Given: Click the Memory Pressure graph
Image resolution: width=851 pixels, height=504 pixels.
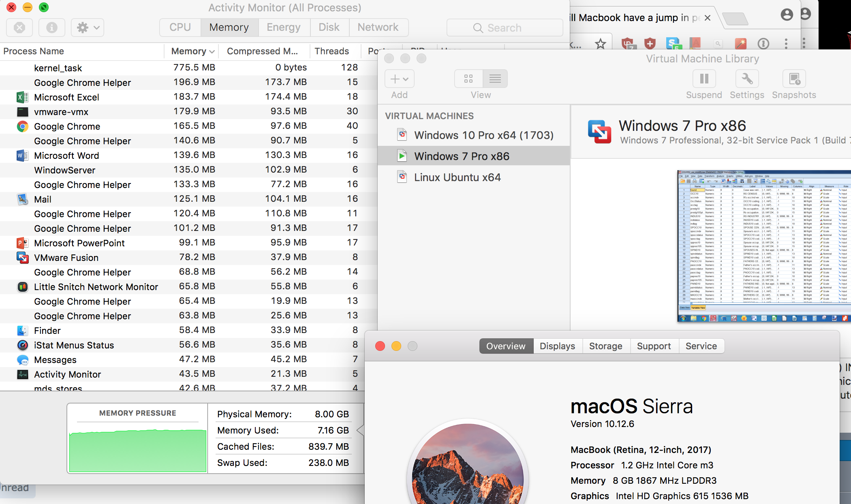Looking at the screenshot, I should pos(138,451).
